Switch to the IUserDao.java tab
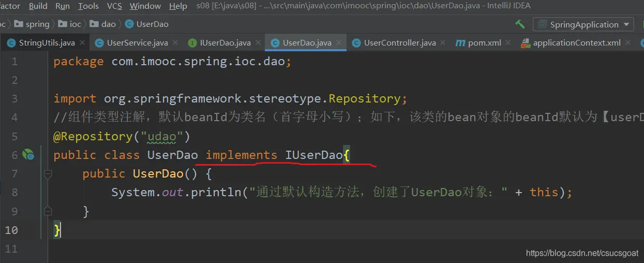The image size is (644, 263). tap(225, 43)
